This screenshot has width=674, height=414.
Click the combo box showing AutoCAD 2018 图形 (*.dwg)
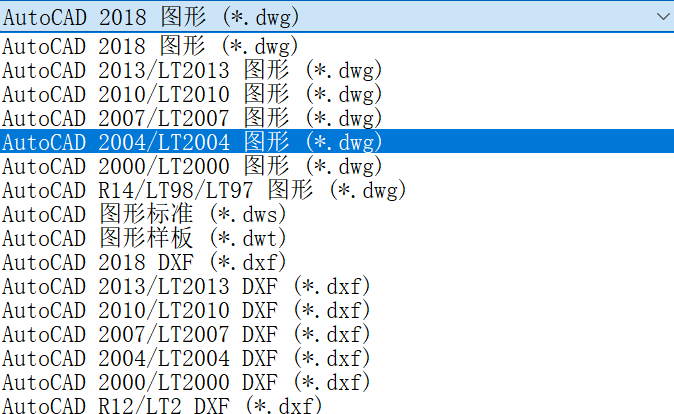337,17
